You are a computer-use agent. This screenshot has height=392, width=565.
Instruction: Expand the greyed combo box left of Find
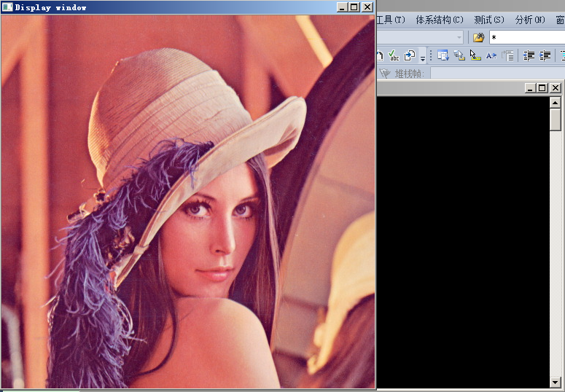(459, 37)
